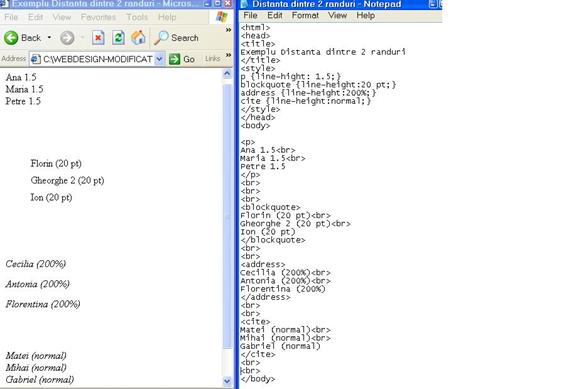
Task: Expand the hidden toolbar buttons chevron
Action: coord(228,30)
